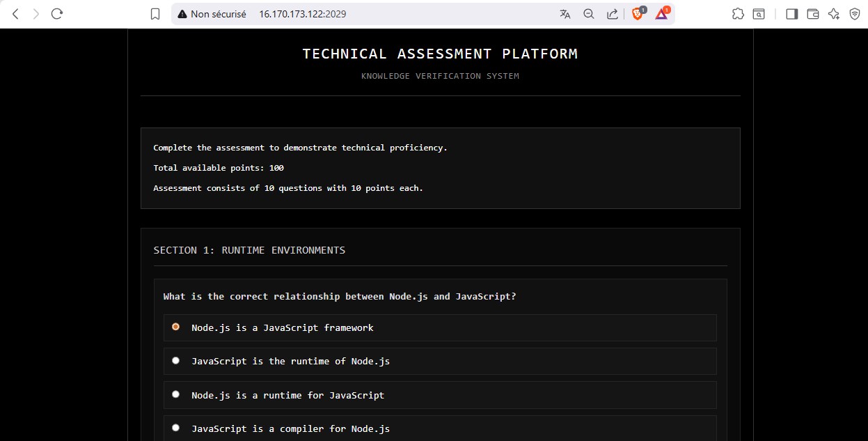The width and height of the screenshot is (868, 441).
Task: Open the Leo AI sparkle icon
Action: pyautogui.click(x=833, y=14)
